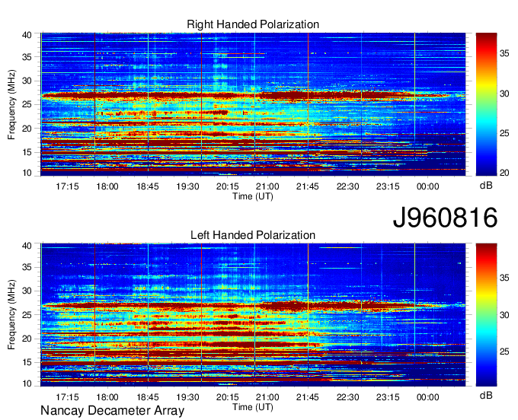Click the 40 MHz tick label on upper plot
Image resolution: width=518 pixels, height=420 pixels.
27,35
